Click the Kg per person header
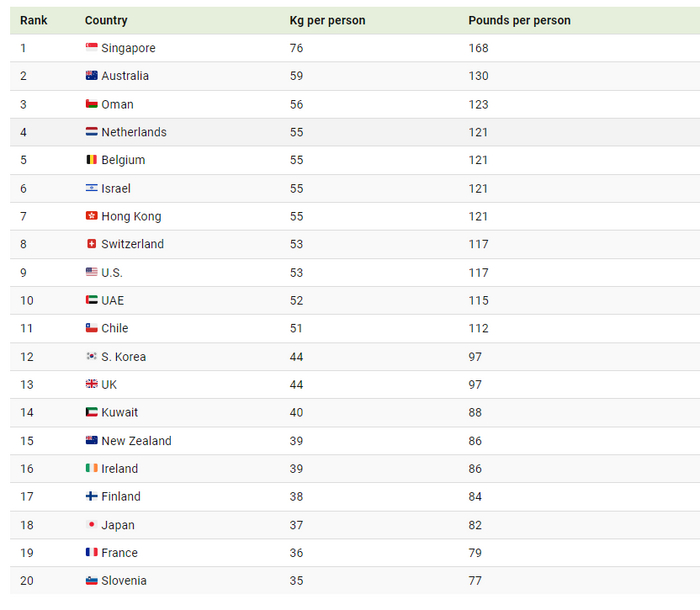Image resolution: width=700 pixels, height=610 pixels. pos(327,20)
